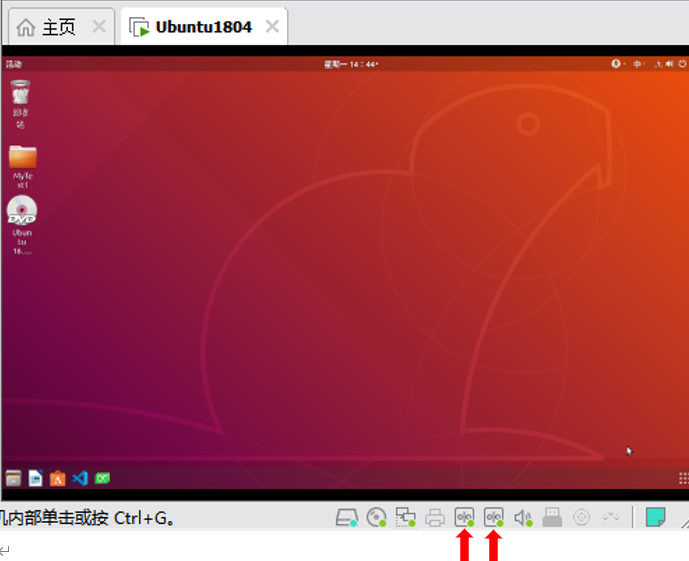Click the hard disk device status icon
Image resolution: width=689 pixels, height=561 pixels.
(x=347, y=517)
